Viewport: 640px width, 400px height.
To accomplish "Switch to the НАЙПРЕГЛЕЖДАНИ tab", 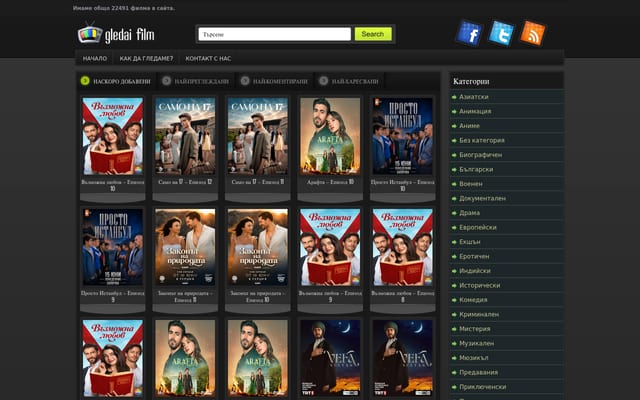I will 202,81.
